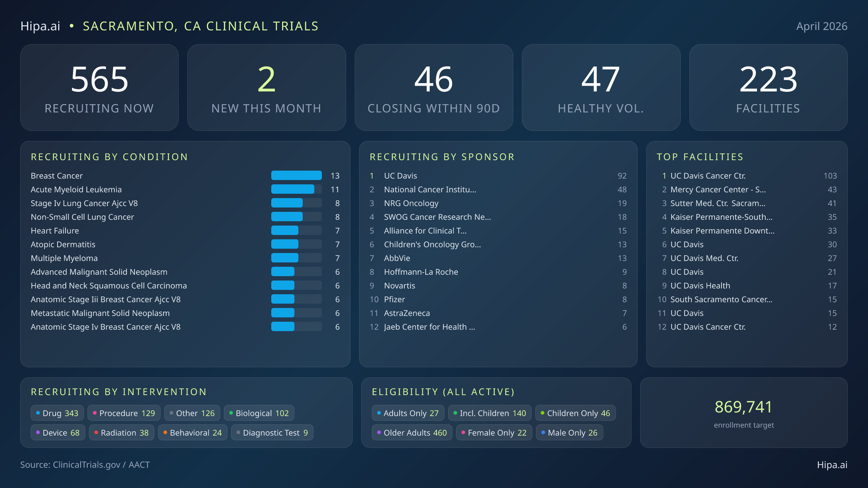Click the April 2026 date label
Viewport: 868px width, 488px height.
coord(822,26)
